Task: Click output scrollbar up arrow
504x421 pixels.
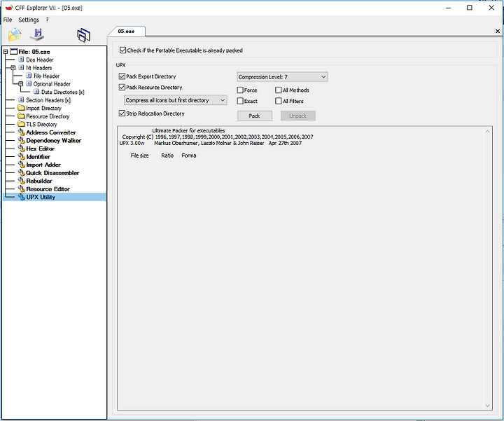Action: point(488,131)
